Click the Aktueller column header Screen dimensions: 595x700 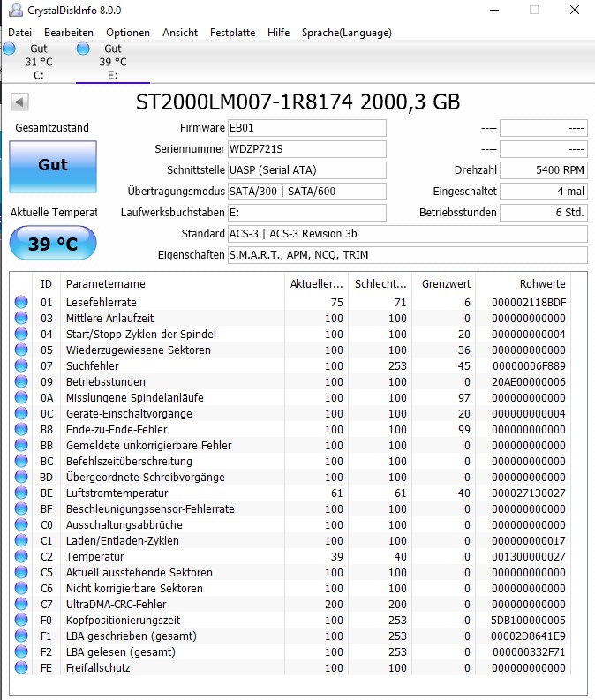point(316,284)
